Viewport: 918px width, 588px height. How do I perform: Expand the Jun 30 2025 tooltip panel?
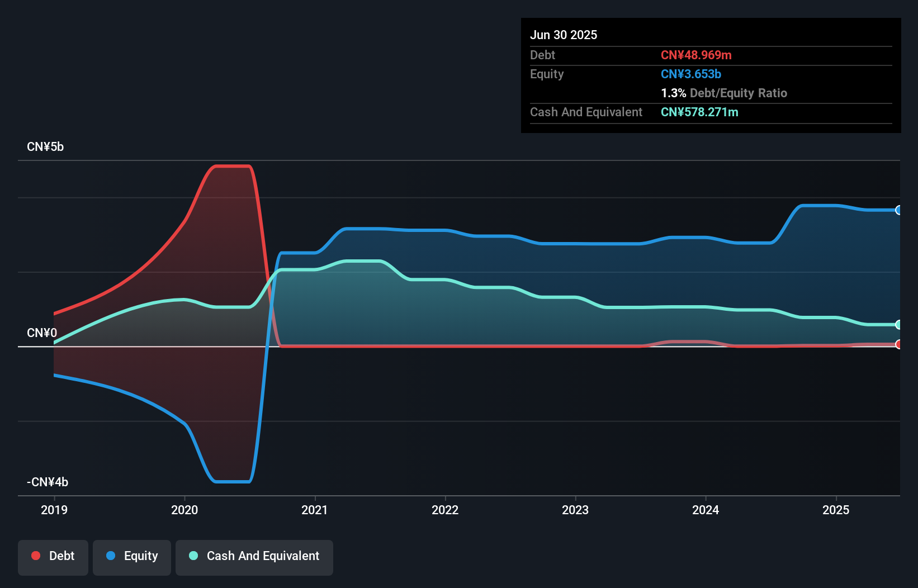point(564,35)
